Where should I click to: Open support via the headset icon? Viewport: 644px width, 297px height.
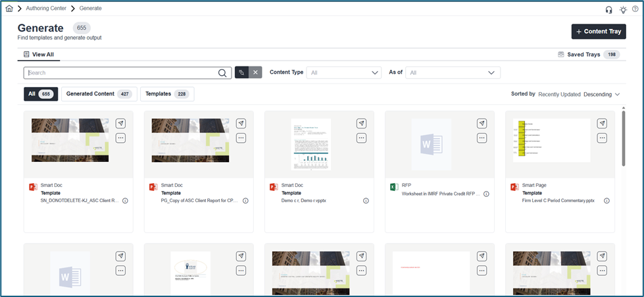(608, 9)
